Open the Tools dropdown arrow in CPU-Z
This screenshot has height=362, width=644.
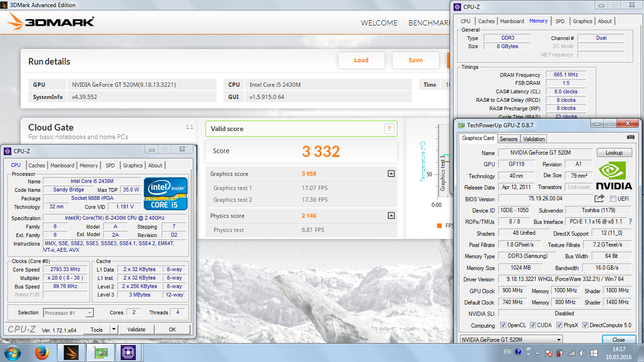[x=114, y=329]
